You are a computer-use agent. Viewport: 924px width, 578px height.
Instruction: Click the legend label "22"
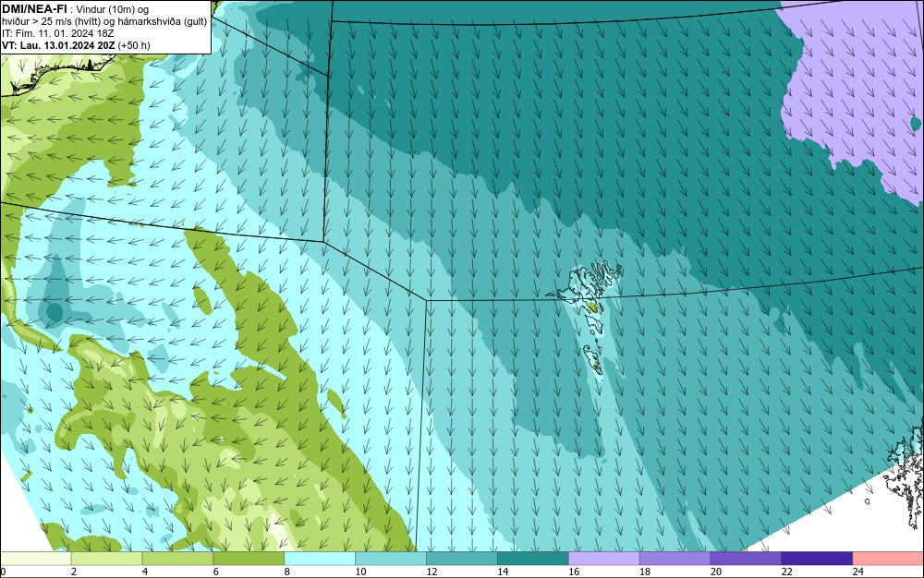786,572
